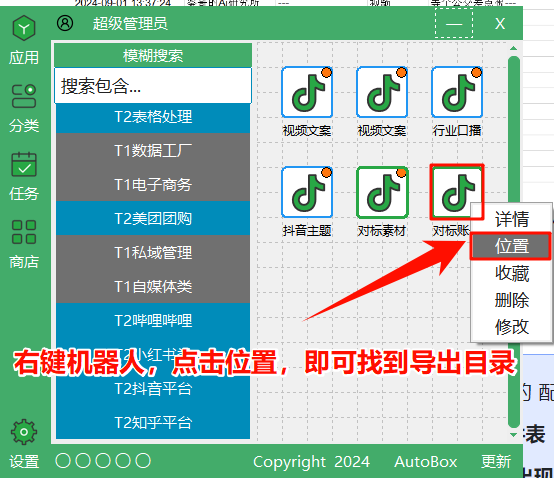Click the green vertical scrollbar thumb
The height and width of the screenshot is (478, 554).
[513, 242]
